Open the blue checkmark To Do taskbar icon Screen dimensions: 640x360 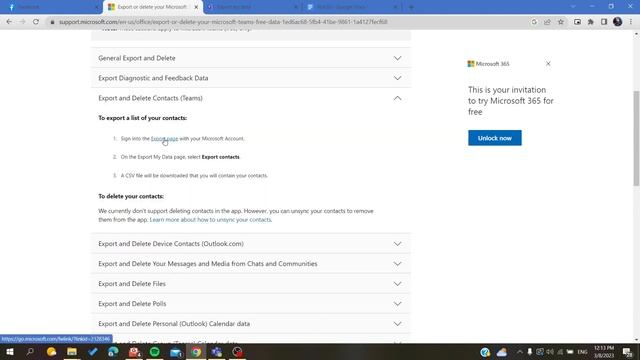93,352
